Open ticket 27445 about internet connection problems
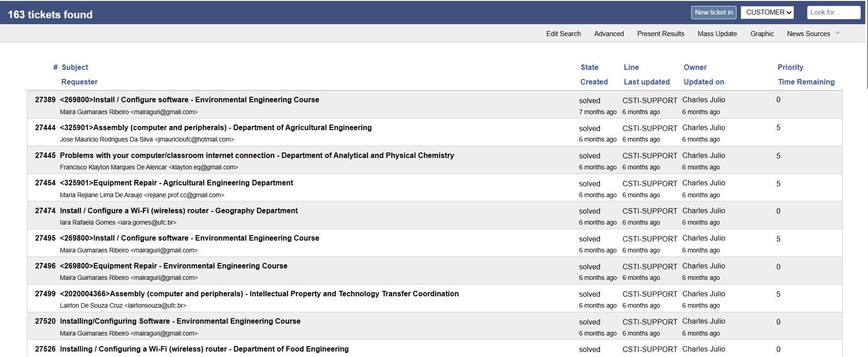Image resolution: width=868 pixels, height=357 pixels. (257, 155)
